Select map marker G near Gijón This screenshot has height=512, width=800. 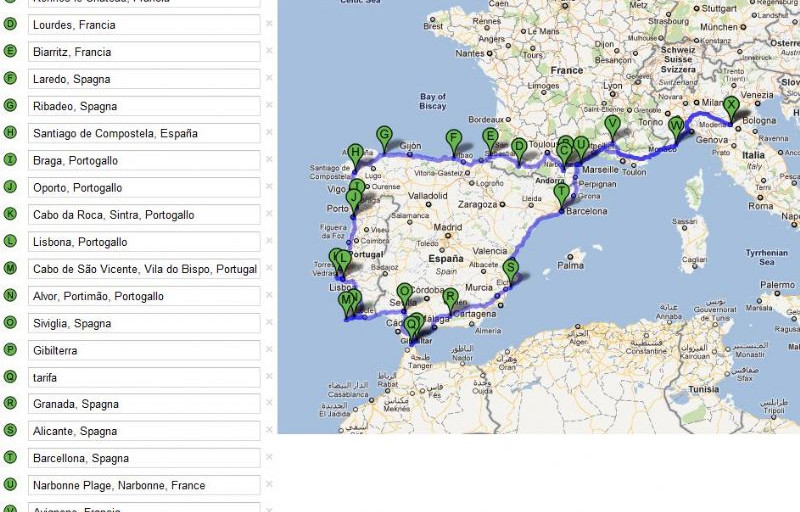pyautogui.click(x=384, y=135)
